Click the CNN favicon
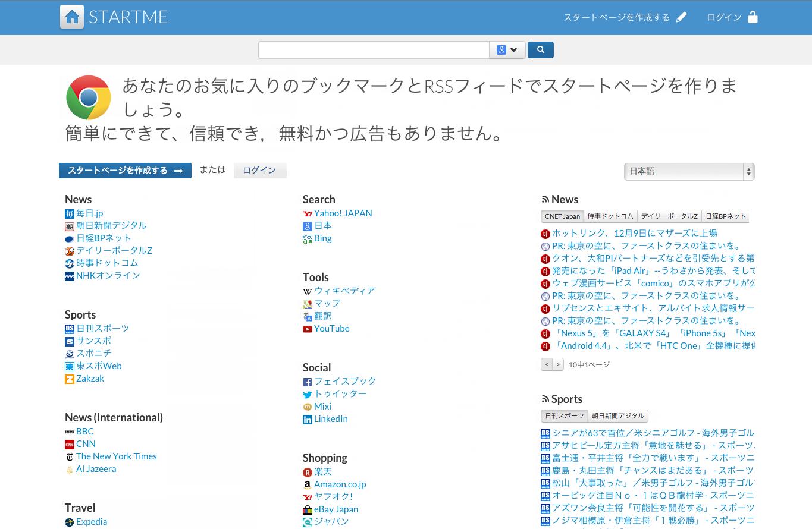812x529 pixels. click(70, 444)
